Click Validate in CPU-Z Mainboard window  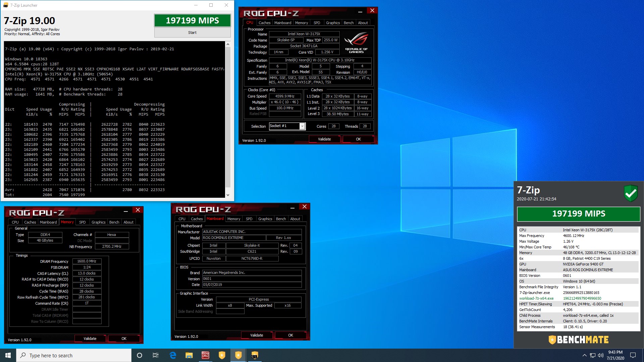pyautogui.click(x=257, y=335)
